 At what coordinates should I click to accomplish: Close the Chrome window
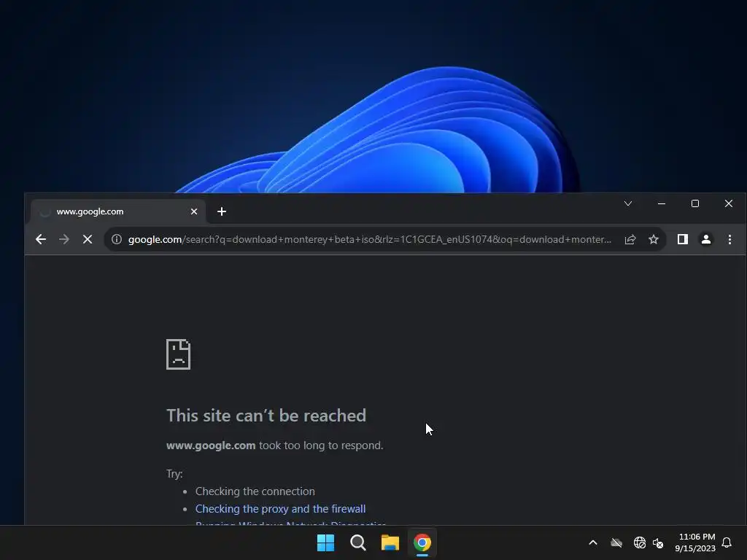(x=729, y=204)
